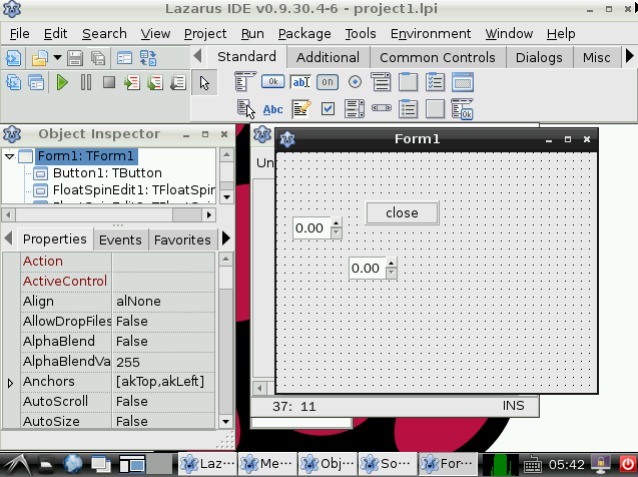The image size is (638, 477).
Task: Click the Step Over debug icon
Action: click(x=155, y=83)
